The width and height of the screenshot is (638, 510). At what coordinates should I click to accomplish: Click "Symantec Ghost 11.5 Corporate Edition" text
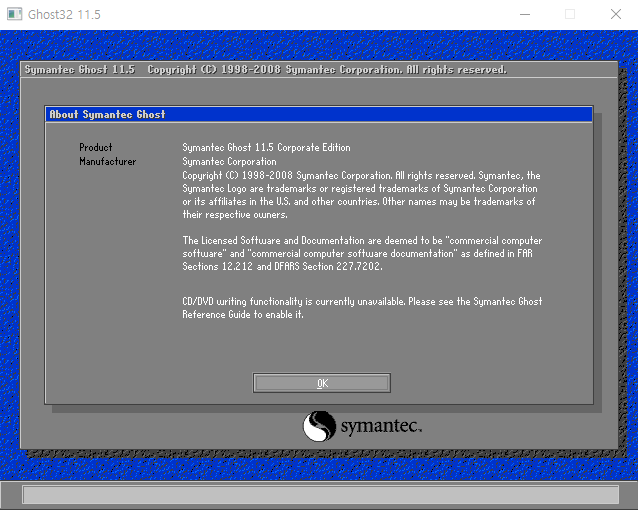click(266, 147)
